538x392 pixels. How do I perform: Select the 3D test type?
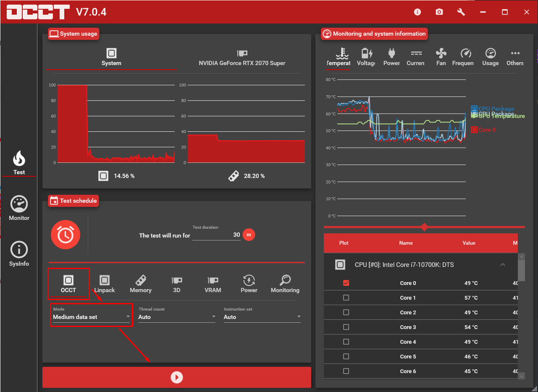pyautogui.click(x=177, y=284)
